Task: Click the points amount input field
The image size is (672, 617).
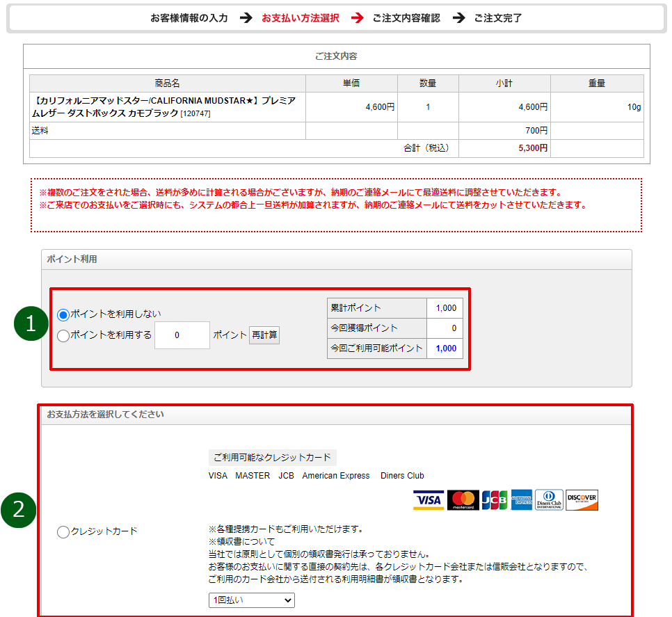Action: 182,335
